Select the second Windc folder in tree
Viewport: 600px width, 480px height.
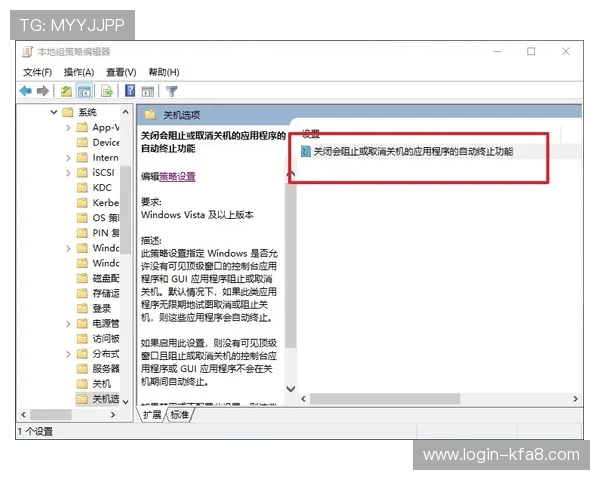[x=98, y=263]
